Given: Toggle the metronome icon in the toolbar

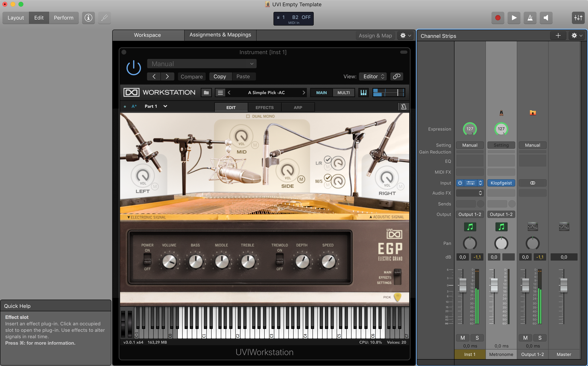Looking at the screenshot, I should pyautogui.click(x=530, y=18).
